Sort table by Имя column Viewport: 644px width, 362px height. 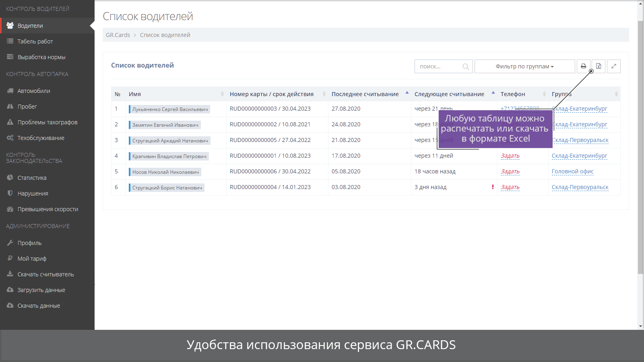pyautogui.click(x=176, y=94)
